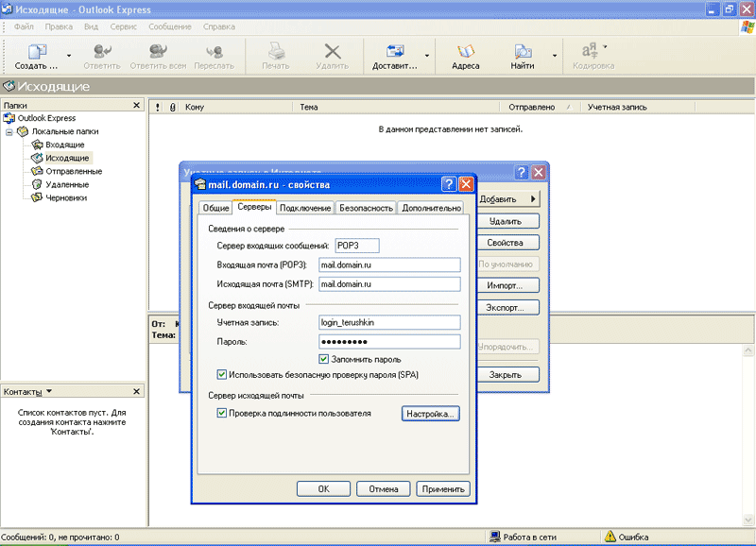
Task: Toggle Проверка подлинности пользователя checkbox
Action: coord(221,413)
